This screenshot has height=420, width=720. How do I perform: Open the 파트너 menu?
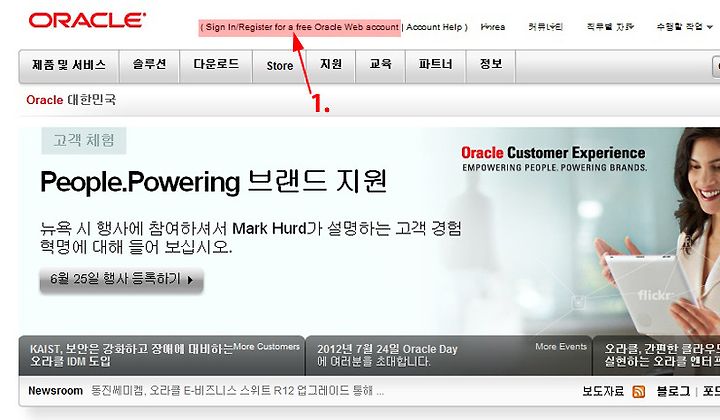[436, 65]
